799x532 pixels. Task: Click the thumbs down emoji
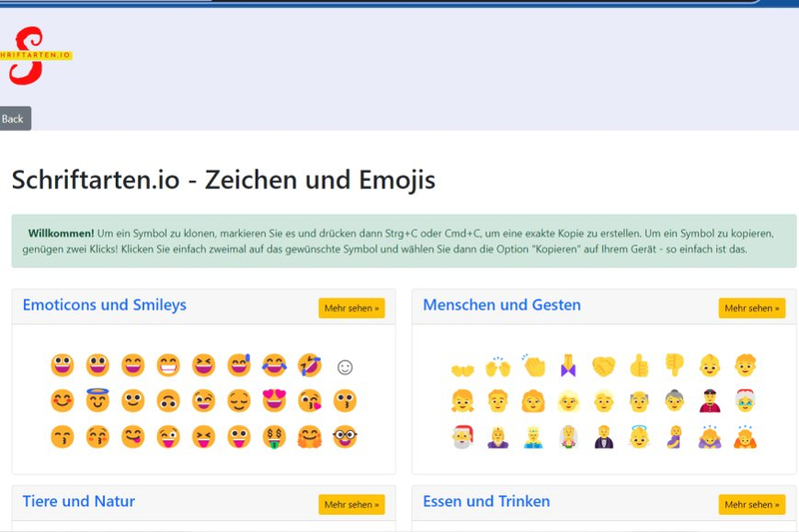(x=674, y=366)
